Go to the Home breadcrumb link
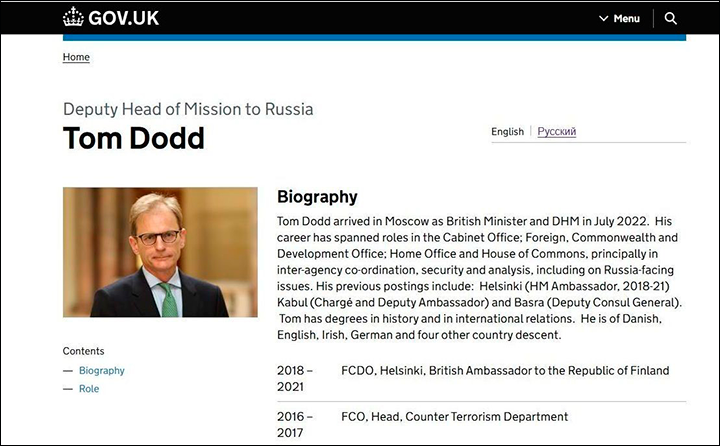Viewport: 720px width, 446px height. [76, 57]
